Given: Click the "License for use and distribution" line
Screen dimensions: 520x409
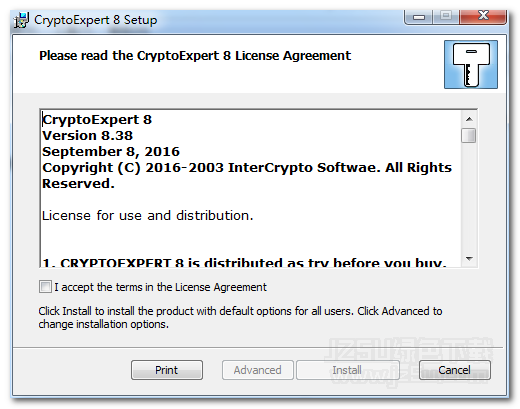Looking at the screenshot, I should click(x=148, y=216).
